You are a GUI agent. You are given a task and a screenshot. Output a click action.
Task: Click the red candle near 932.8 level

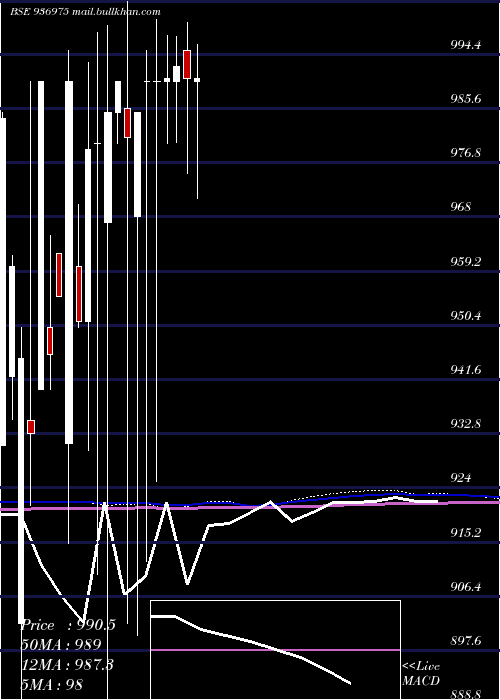click(31, 427)
